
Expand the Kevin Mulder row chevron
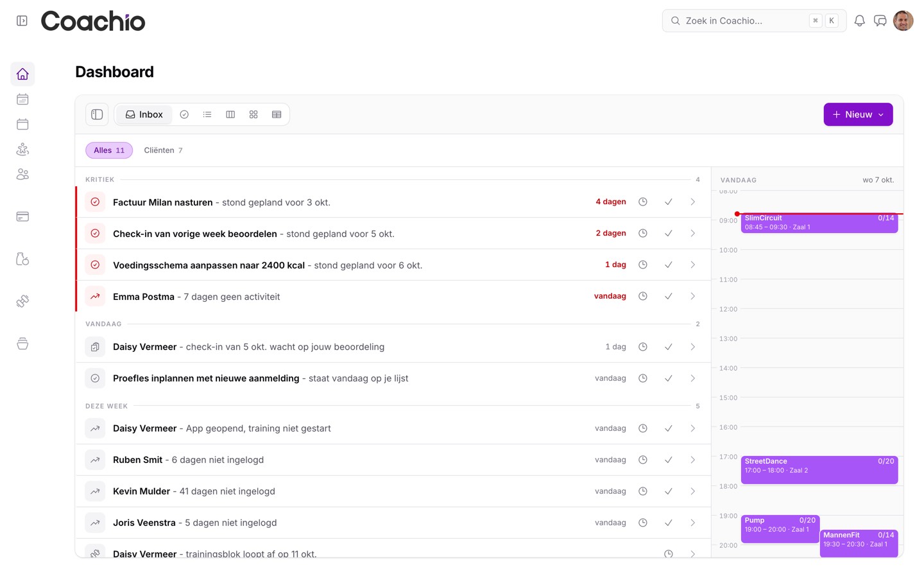click(693, 491)
